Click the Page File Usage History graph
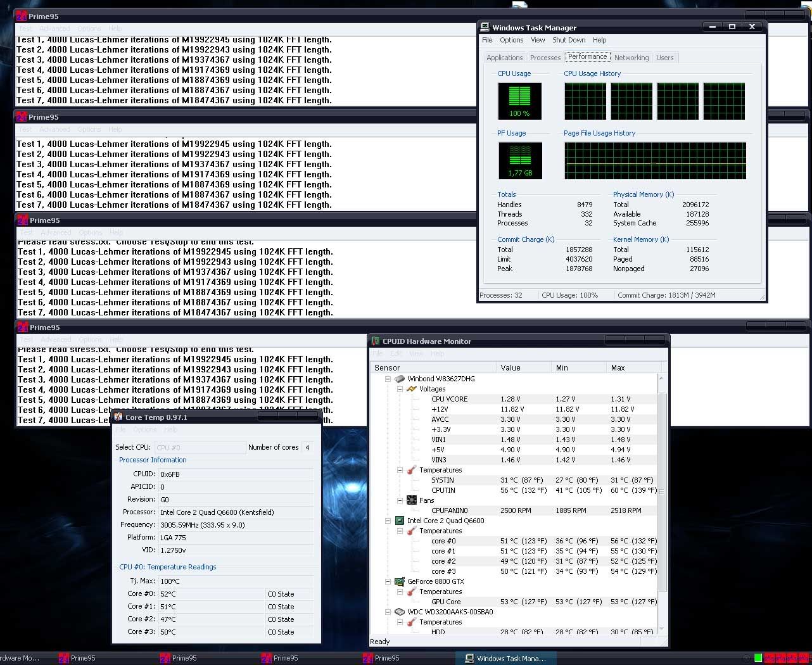Viewport: 812px width, 665px height. pos(655,160)
